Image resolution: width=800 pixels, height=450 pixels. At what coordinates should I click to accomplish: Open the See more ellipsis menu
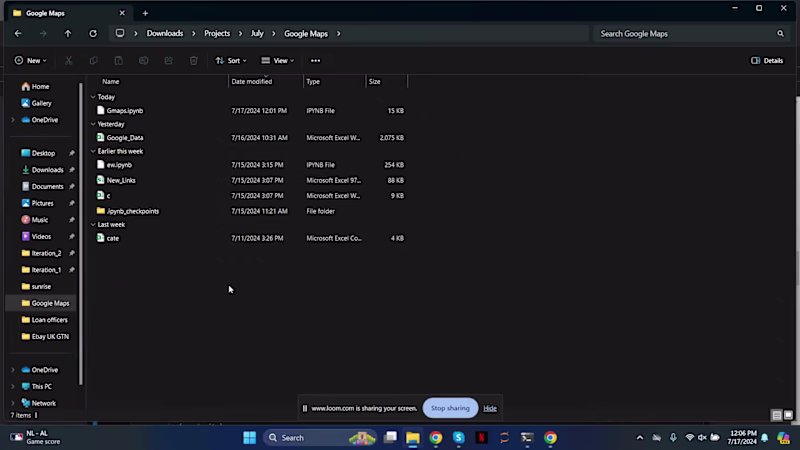[x=315, y=61]
